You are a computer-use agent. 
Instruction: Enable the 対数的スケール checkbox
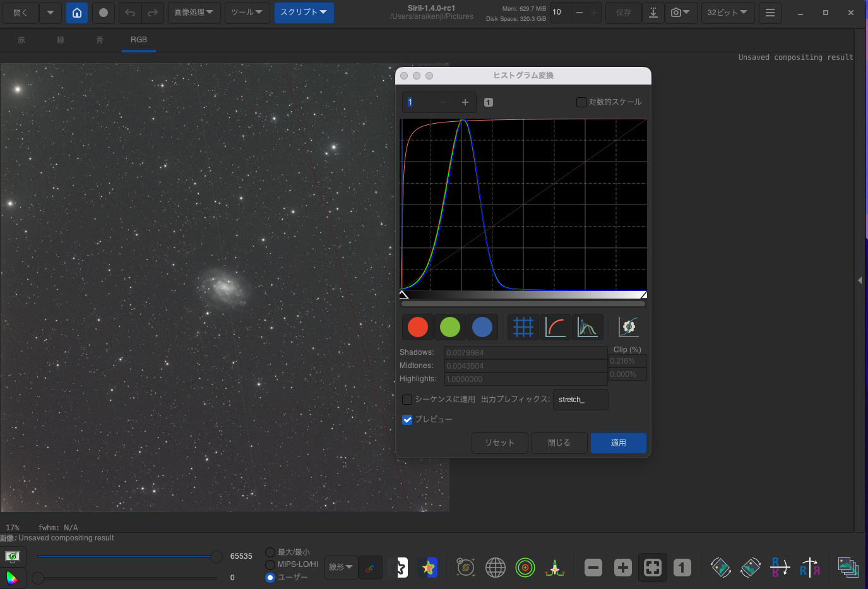(x=581, y=102)
